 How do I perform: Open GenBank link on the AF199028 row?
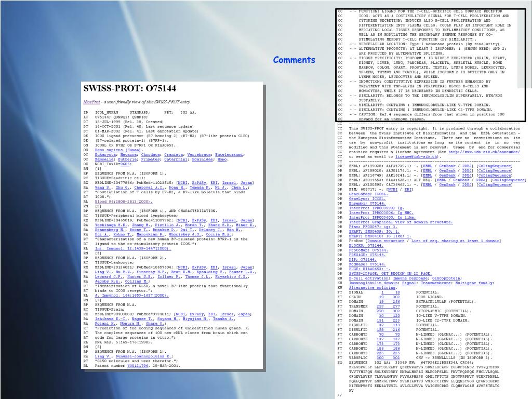click(x=447, y=166)
